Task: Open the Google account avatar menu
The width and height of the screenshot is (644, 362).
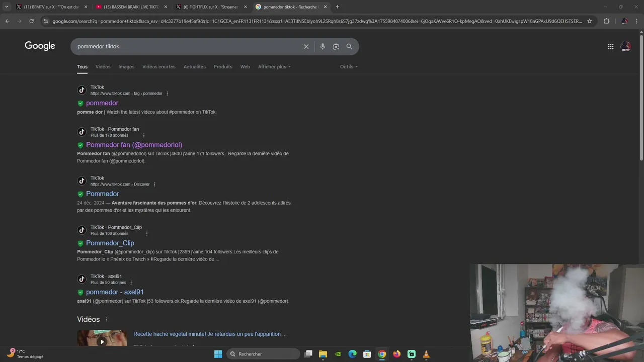Action: point(625,46)
